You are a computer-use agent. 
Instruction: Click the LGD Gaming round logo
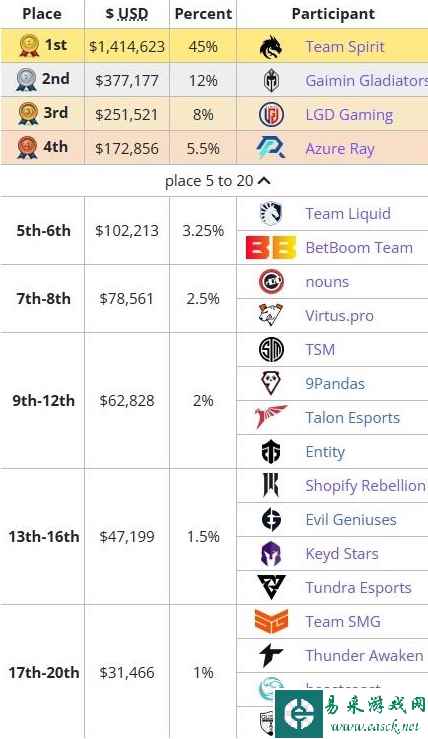(271, 115)
